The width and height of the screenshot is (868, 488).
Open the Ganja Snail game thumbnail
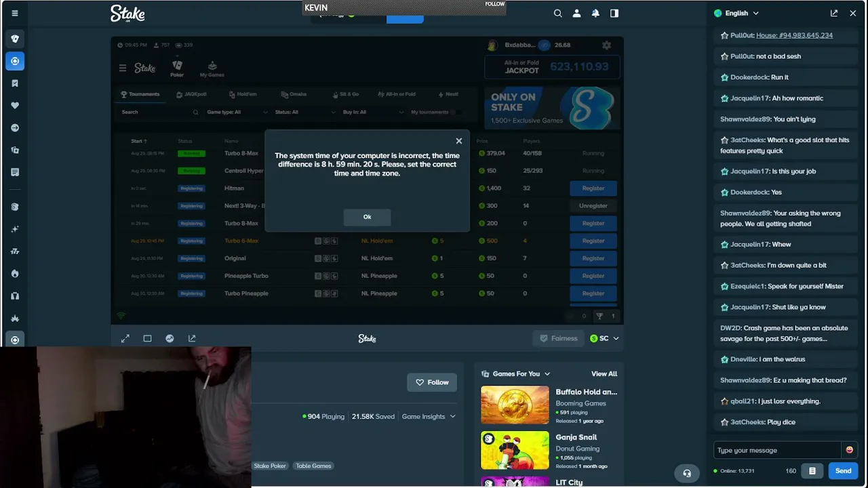point(515,450)
